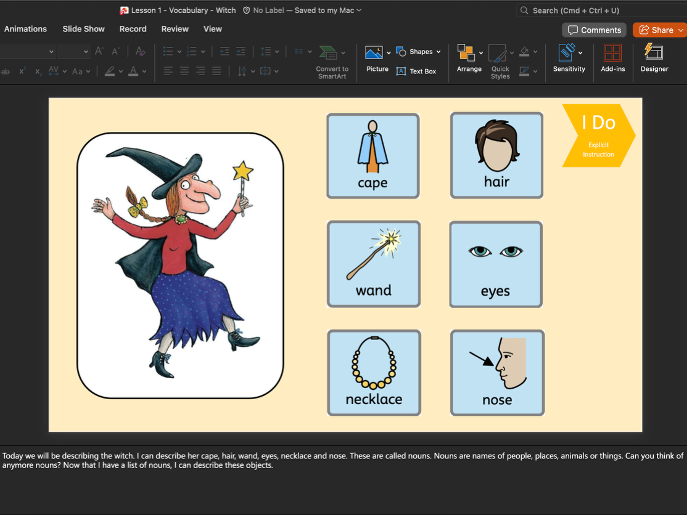Screen dimensions: 687x516
Task: Clear all text formatting
Action: [140, 52]
